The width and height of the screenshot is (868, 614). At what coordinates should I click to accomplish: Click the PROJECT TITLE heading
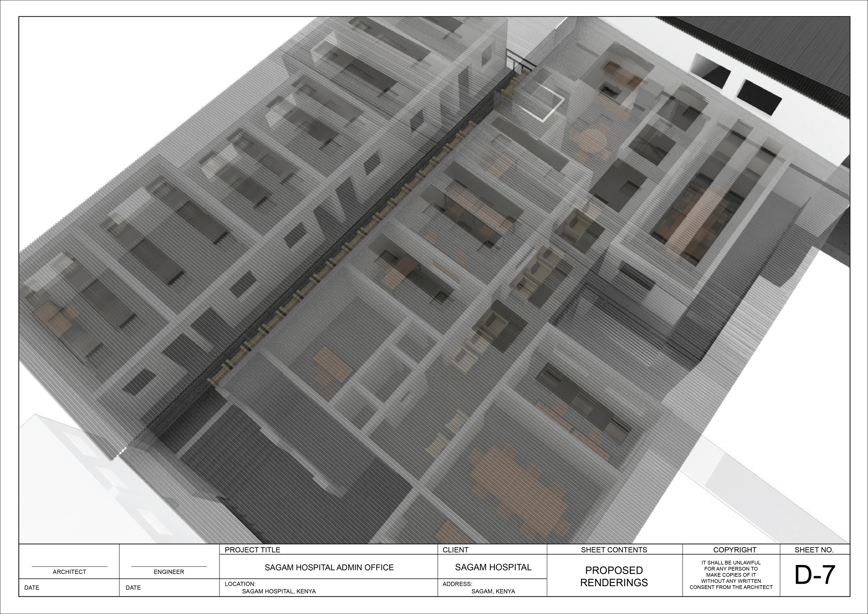252,550
